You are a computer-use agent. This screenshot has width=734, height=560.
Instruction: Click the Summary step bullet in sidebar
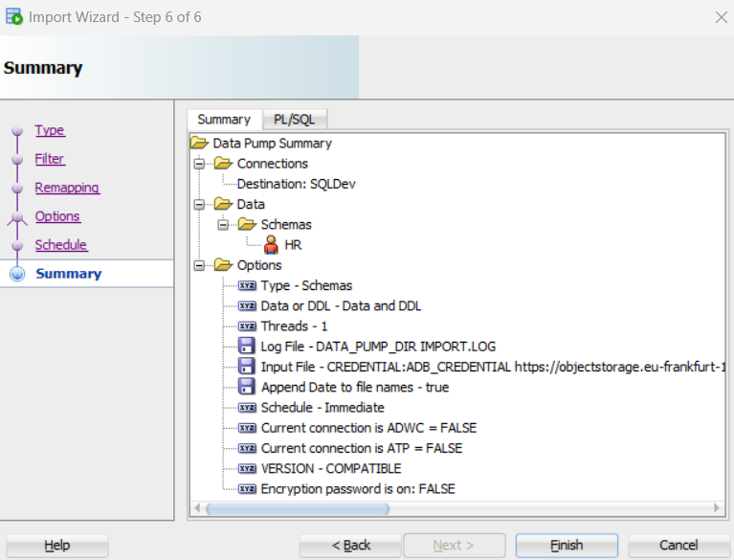point(17,274)
